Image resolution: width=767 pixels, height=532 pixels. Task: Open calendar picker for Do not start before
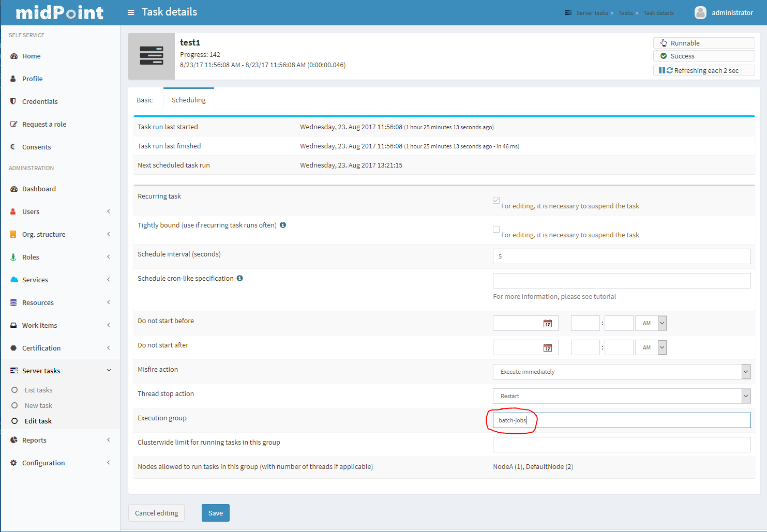coord(547,324)
